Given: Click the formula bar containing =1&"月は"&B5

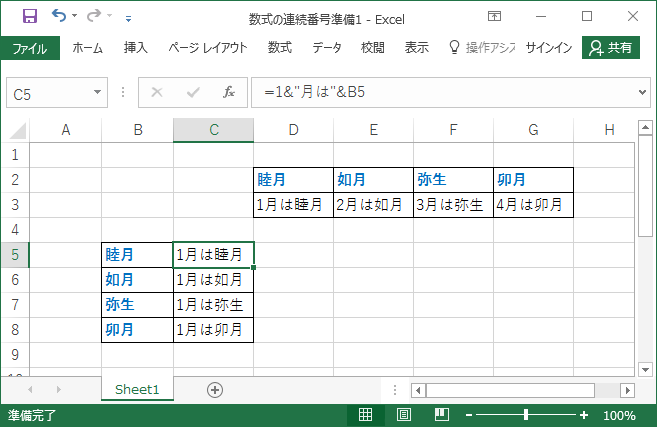Looking at the screenshot, I should point(444,92).
